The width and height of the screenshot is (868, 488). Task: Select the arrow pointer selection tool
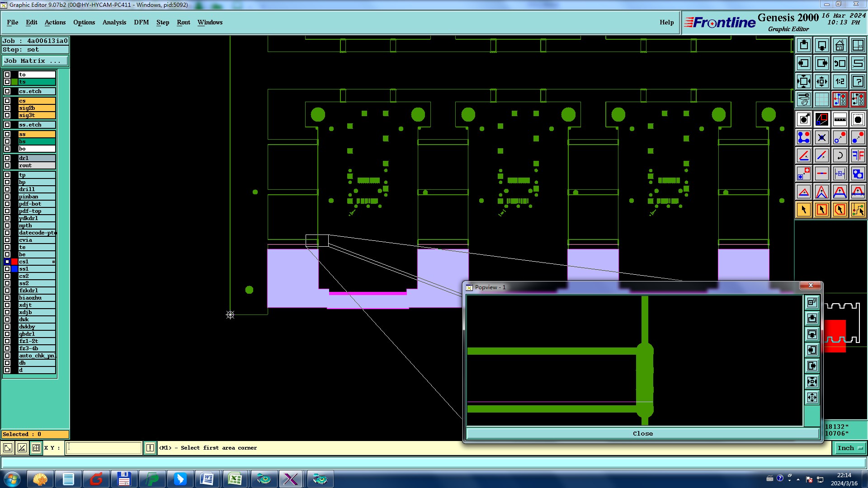click(x=803, y=210)
